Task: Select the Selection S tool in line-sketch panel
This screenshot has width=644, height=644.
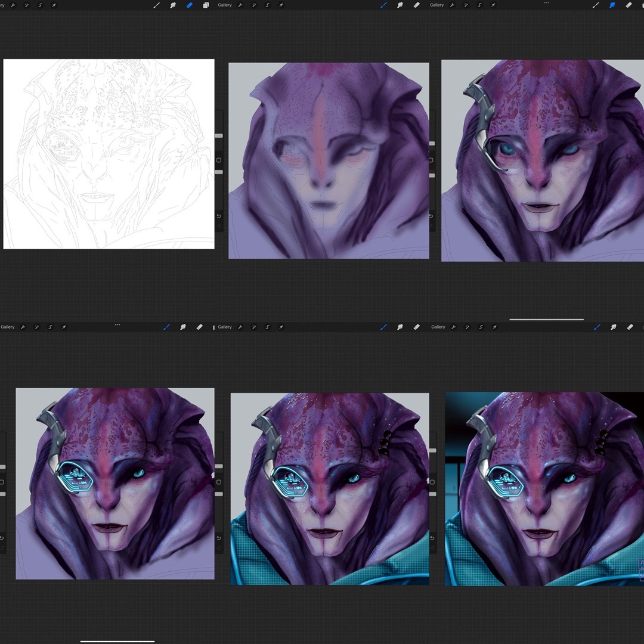Action: (x=41, y=5)
